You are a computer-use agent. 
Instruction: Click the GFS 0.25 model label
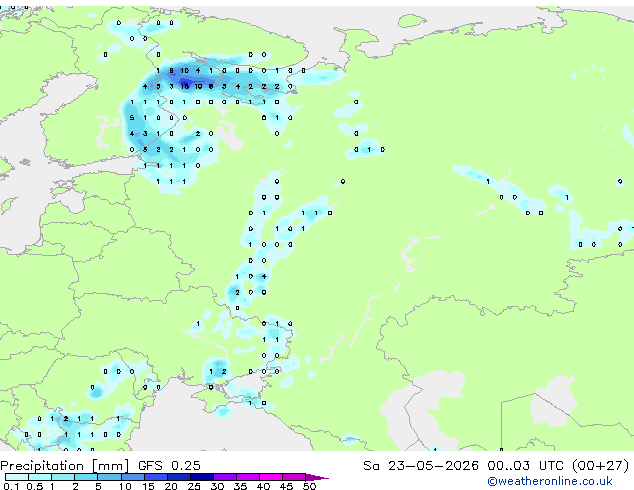tap(169, 465)
